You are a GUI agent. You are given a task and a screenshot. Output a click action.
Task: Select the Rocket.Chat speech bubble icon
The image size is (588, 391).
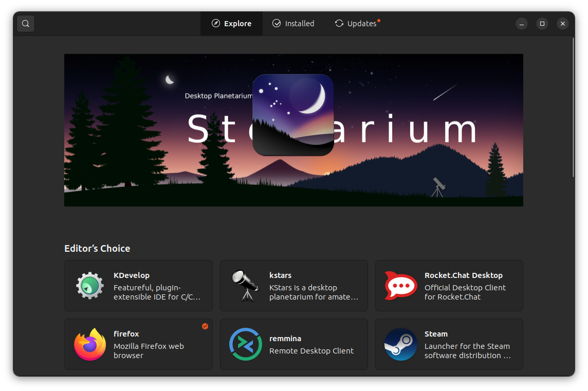[400, 286]
